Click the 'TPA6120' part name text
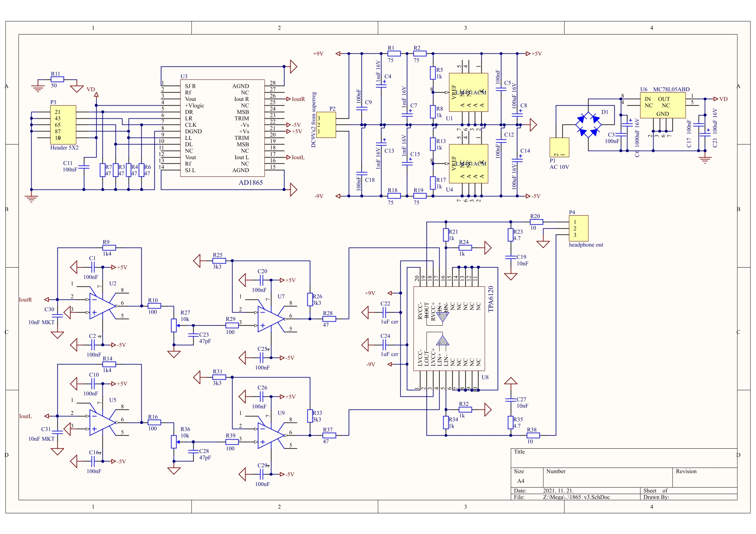The height and width of the screenshot is (534, 756). pyautogui.click(x=491, y=299)
